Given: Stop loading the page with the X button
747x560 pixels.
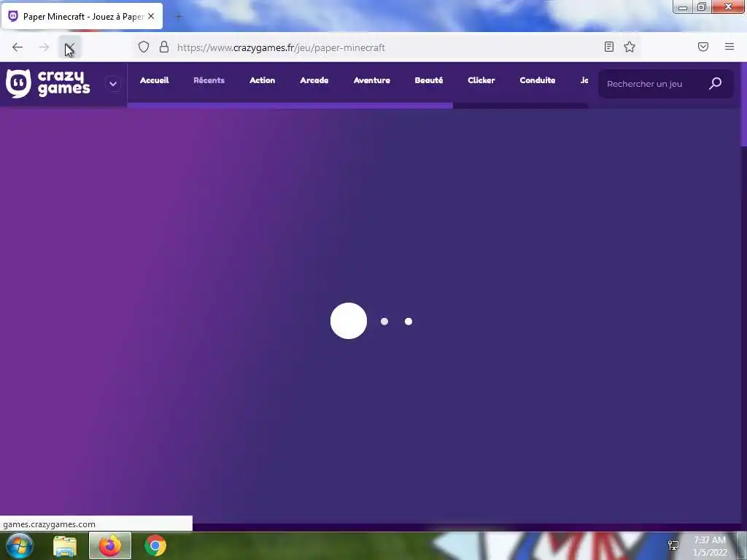Looking at the screenshot, I should point(70,47).
